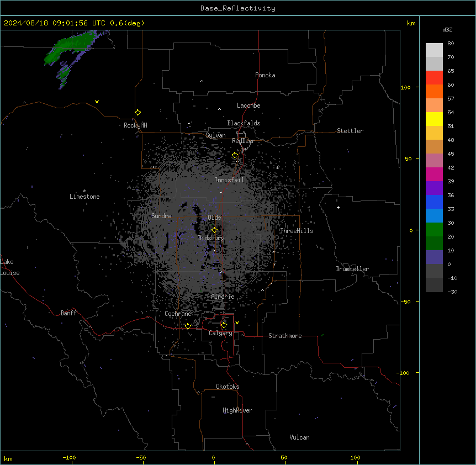Select the green 30-20 dBZ legend swatch
This screenshot has height=465, width=476.
click(434, 230)
